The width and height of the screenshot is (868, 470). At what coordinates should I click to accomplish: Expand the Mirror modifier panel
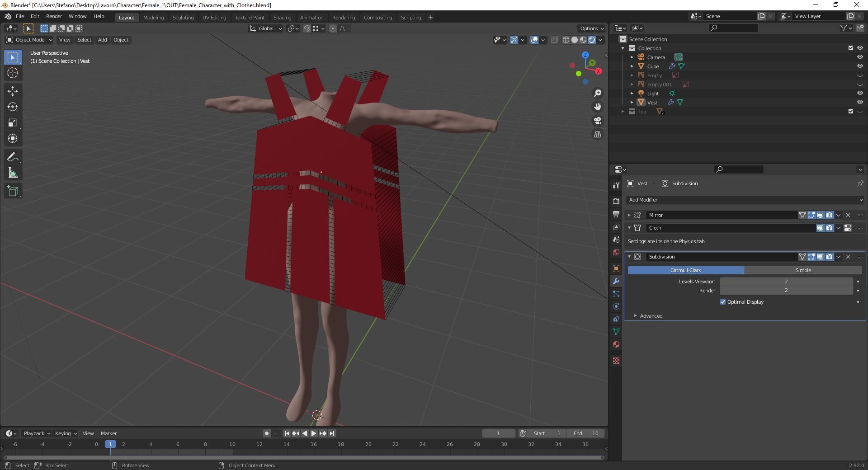click(x=629, y=215)
